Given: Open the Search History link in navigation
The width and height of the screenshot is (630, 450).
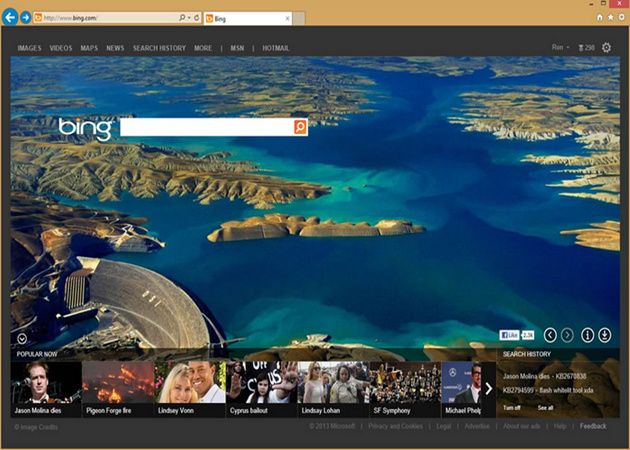Looking at the screenshot, I should coord(159,47).
